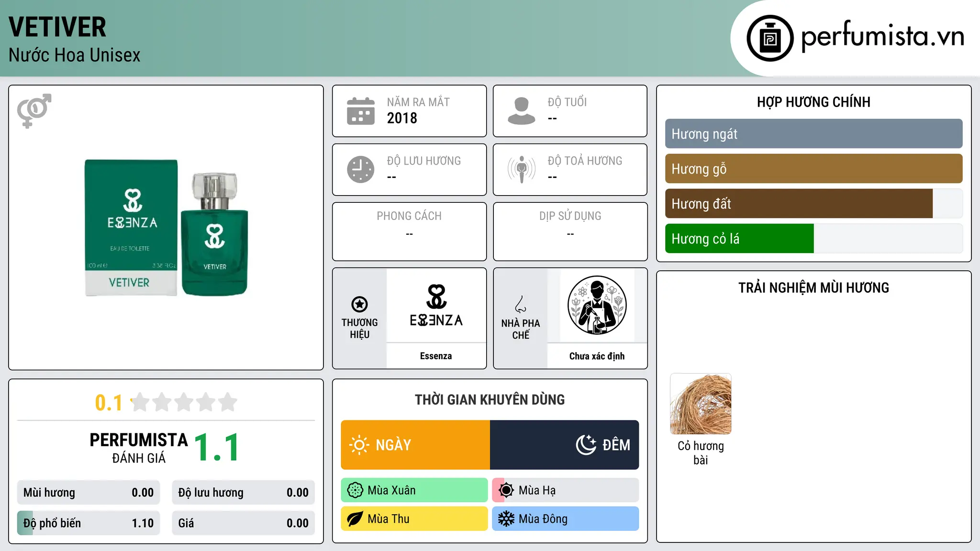Click the vetiver root note thumbnail

pyautogui.click(x=701, y=404)
